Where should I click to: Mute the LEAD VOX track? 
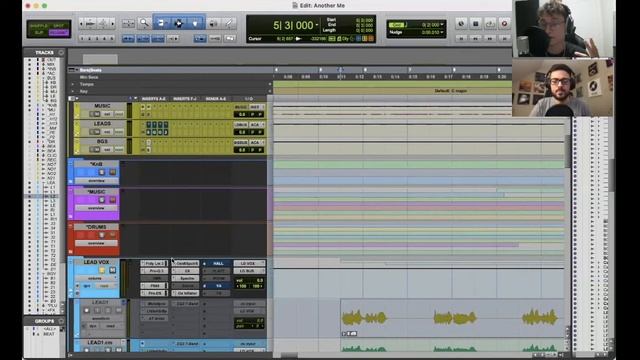pyautogui.click(x=112, y=270)
